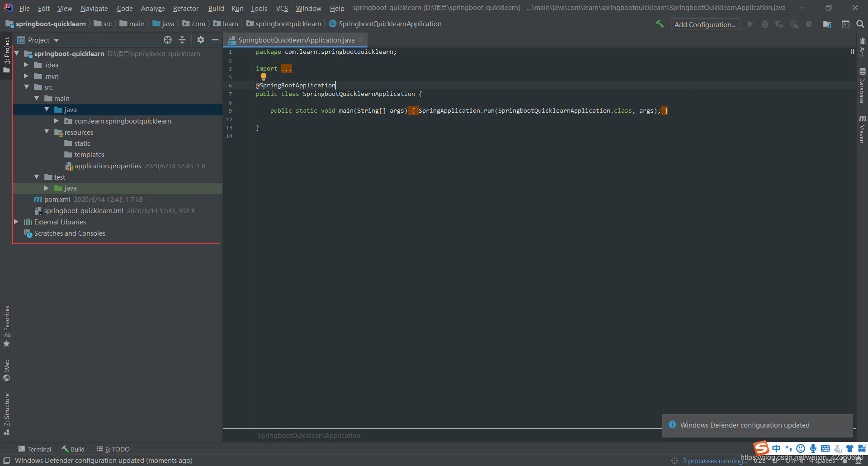
Task: Select Scratches and Consoles
Action: (x=70, y=233)
